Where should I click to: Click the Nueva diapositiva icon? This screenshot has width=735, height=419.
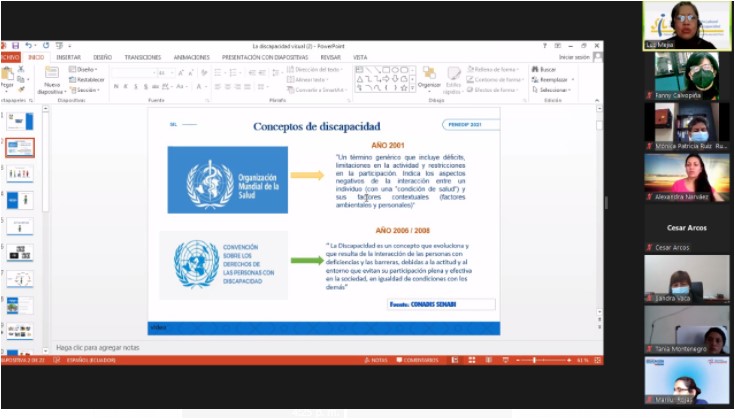52,73
